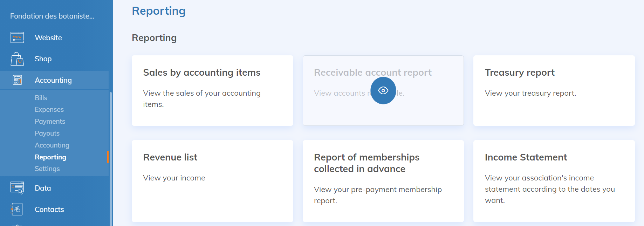Image resolution: width=644 pixels, height=226 pixels.
Task: Select Payouts in the sidebar
Action: 47,133
